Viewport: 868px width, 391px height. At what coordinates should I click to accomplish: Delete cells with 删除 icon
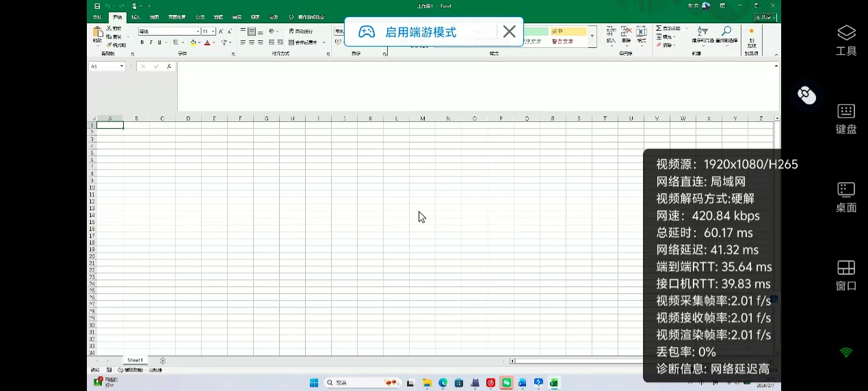coord(626,36)
